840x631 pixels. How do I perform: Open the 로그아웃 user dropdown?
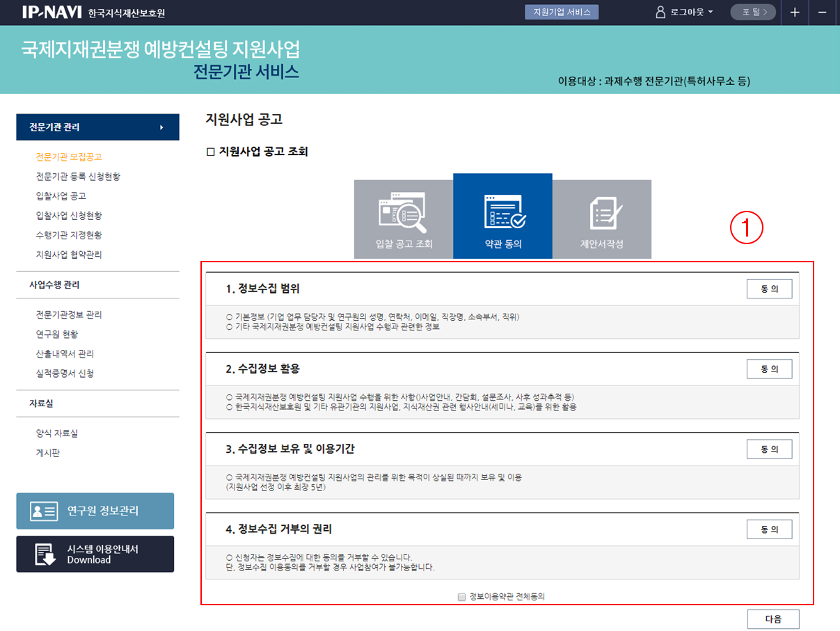click(684, 13)
